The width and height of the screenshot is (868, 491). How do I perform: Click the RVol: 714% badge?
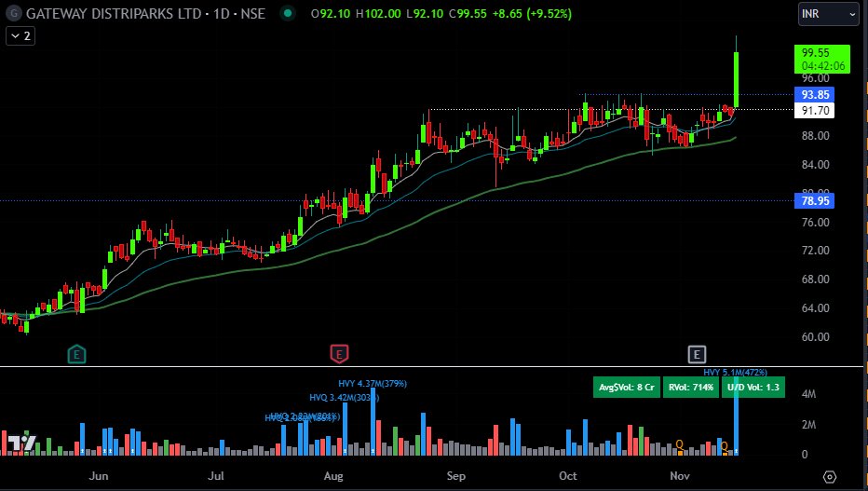690,387
